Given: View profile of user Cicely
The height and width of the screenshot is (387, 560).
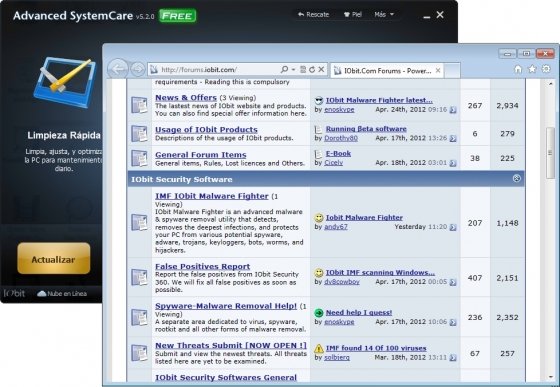Looking at the screenshot, I should (333, 163).
